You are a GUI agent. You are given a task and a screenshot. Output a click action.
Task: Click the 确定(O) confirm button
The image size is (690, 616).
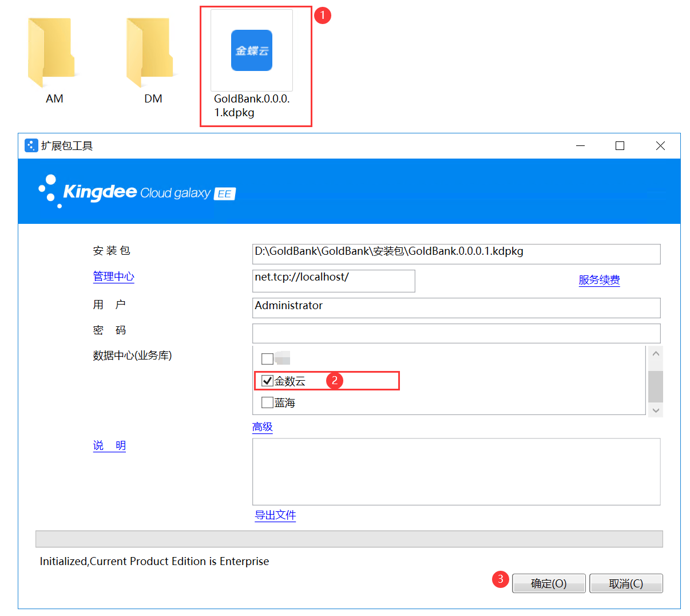[x=549, y=583]
